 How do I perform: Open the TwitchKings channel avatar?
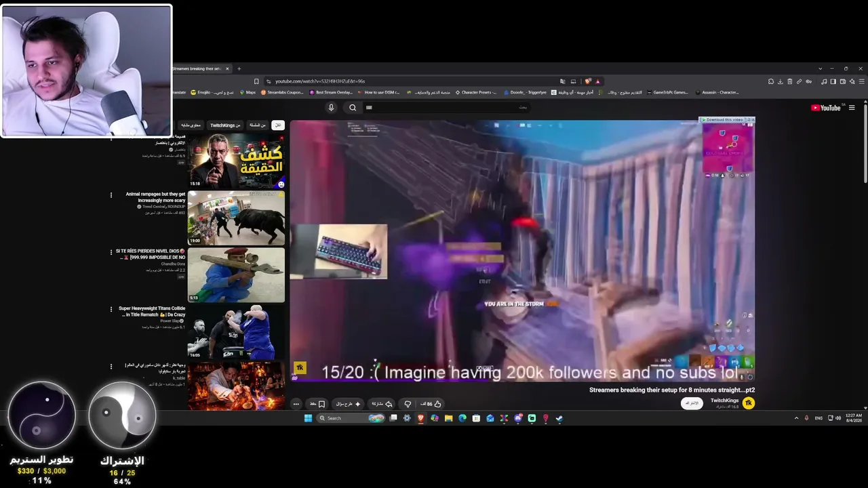(x=749, y=403)
